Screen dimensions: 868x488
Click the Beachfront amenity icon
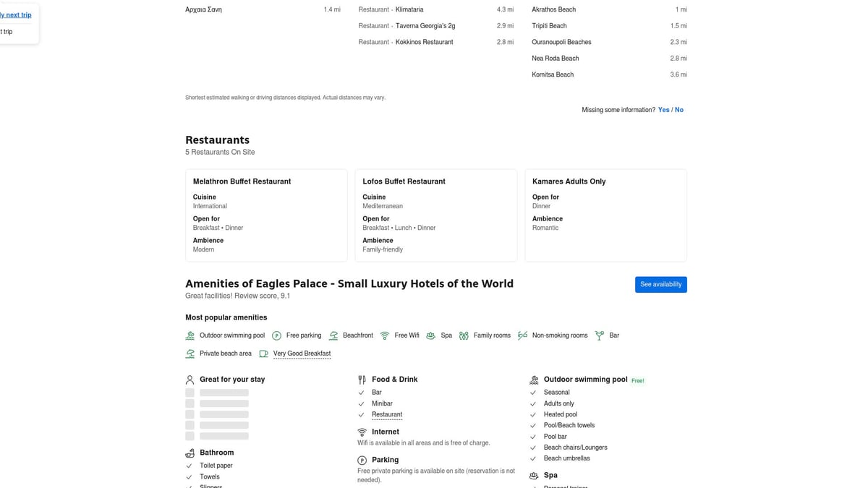333,335
